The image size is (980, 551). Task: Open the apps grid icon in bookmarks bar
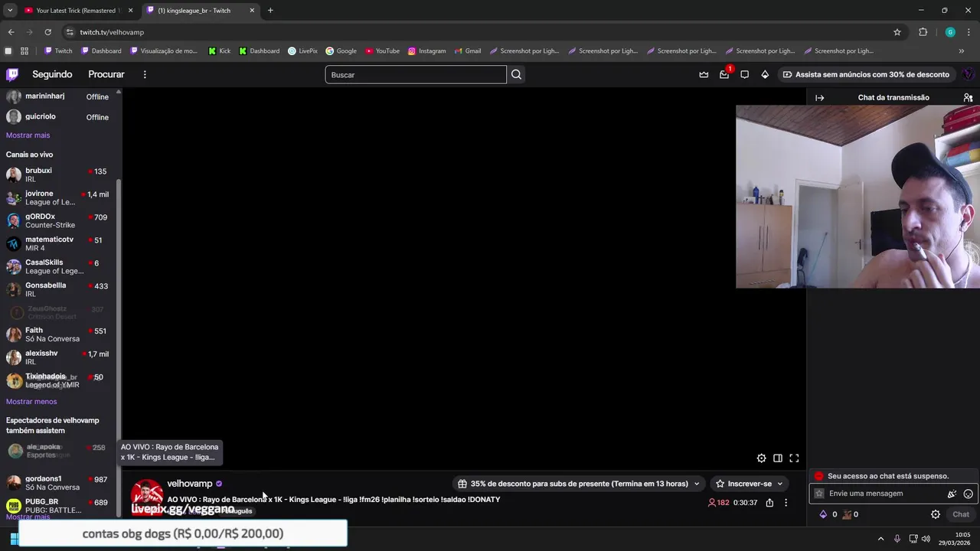point(24,51)
